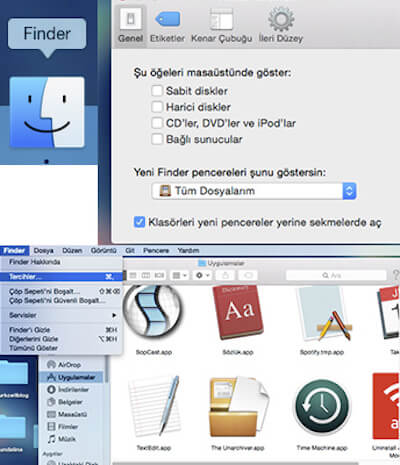Switch to column view in Finder toolbar
This screenshot has width=400, height=465.
146,276
